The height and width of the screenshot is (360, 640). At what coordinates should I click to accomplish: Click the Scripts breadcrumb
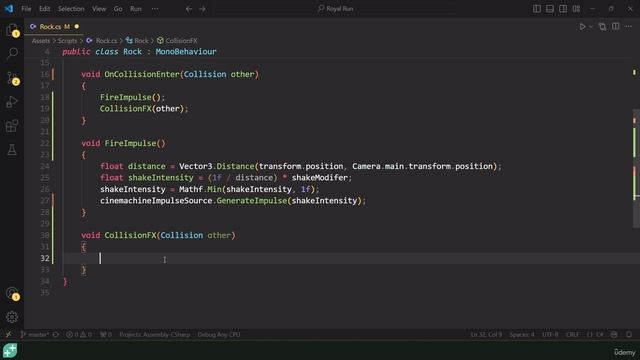click(x=67, y=41)
